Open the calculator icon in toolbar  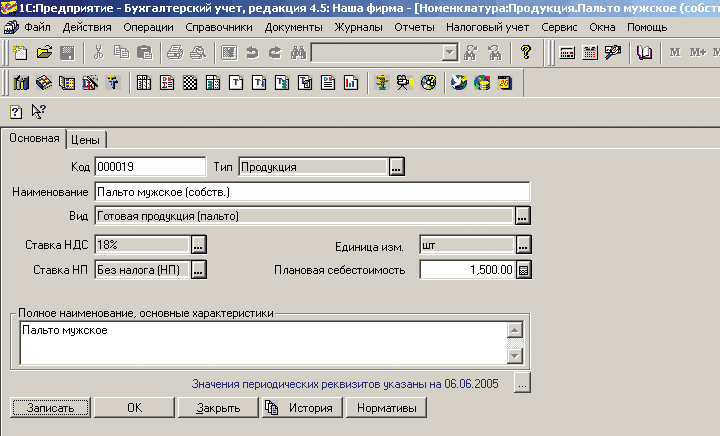click(x=567, y=52)
